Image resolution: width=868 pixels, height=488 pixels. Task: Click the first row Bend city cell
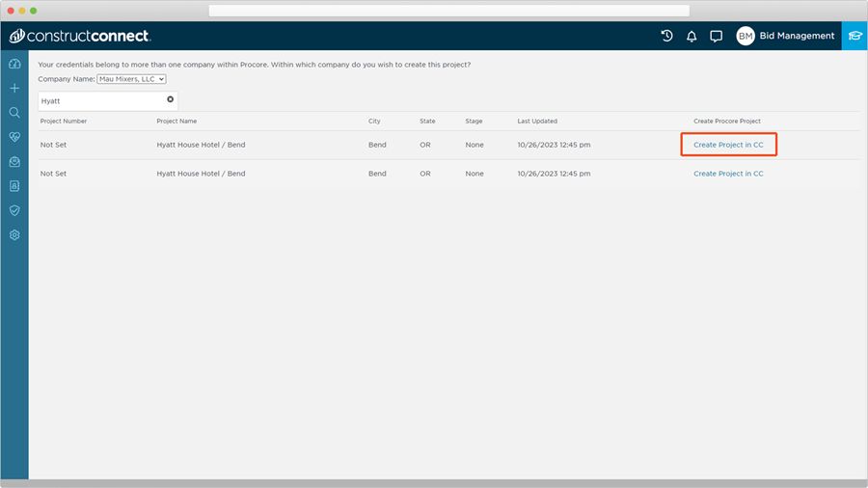click(377, 145)
